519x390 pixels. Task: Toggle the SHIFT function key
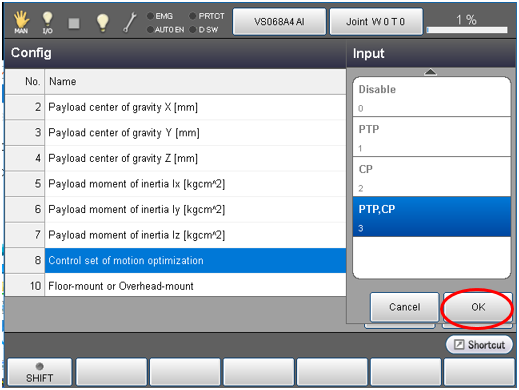pyautogui.click(x=40, y=372)
